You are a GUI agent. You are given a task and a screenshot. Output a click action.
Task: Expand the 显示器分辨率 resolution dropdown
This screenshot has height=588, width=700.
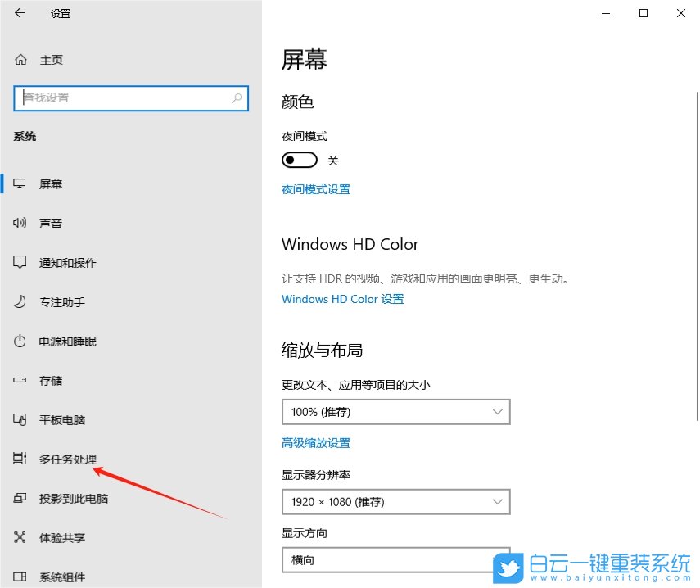[x=395, y=502]
